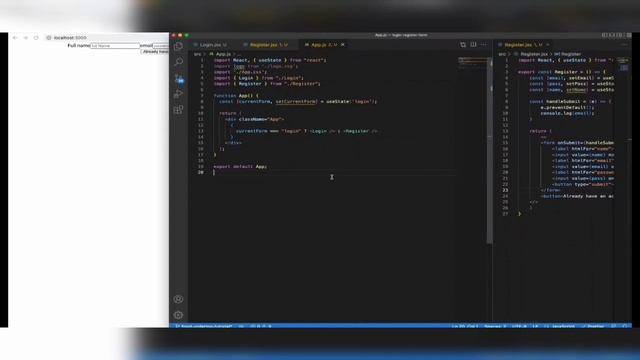
Task: Open the Source Control view with badge
Action: click(x=179, y=78)
